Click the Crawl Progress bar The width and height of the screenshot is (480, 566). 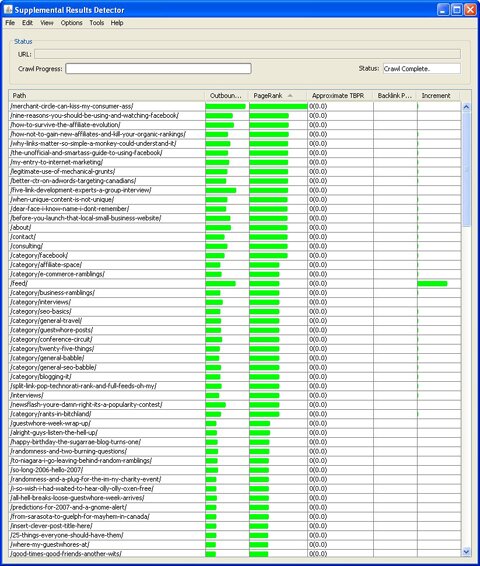[x=158, y=69]
